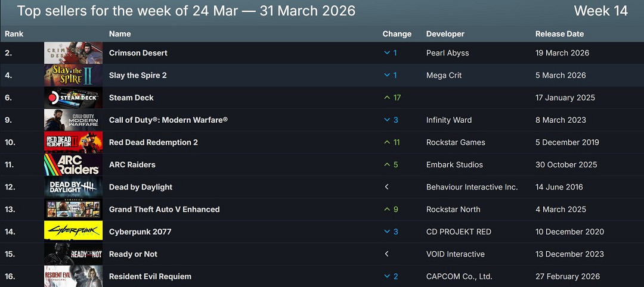
Task: Click release date 14 June 2016
Action: click(x=559, y=187)
